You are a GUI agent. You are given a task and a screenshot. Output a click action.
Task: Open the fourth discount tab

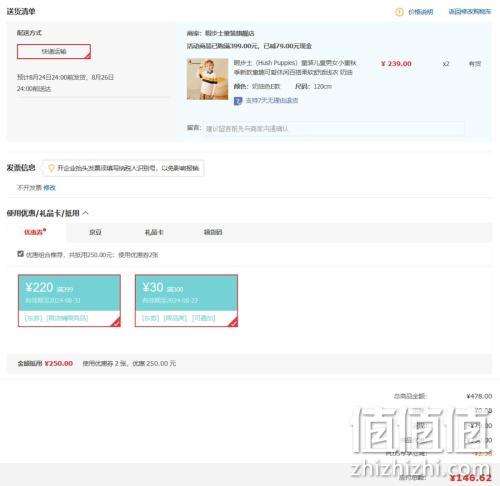click(213, 232)
